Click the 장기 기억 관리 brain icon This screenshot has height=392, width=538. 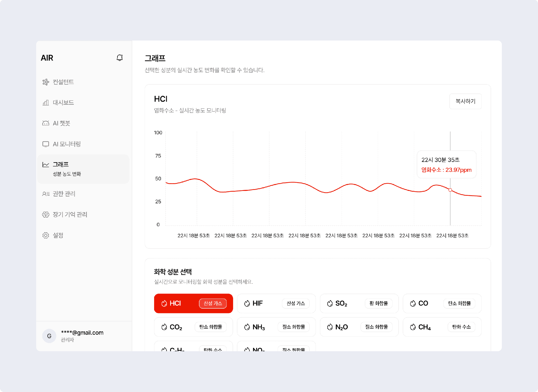coord(46,215)
